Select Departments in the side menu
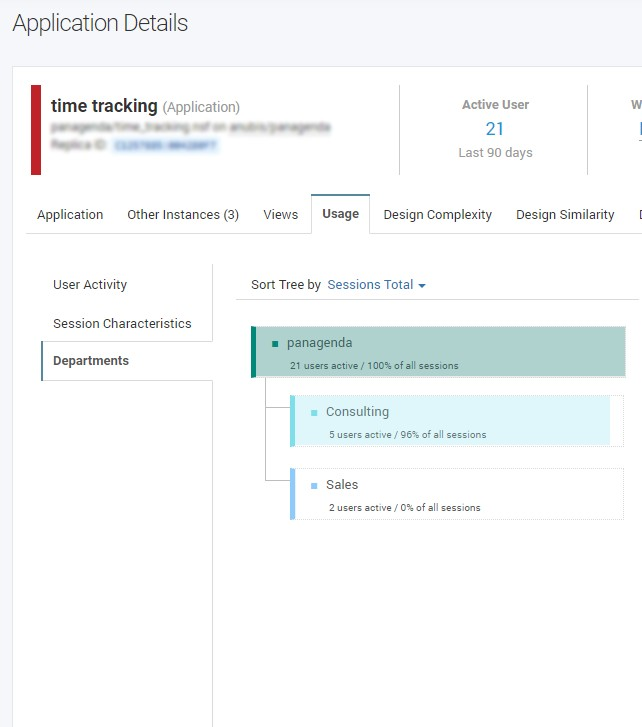The height and width of the screenshot is (727, 642). 91,361
